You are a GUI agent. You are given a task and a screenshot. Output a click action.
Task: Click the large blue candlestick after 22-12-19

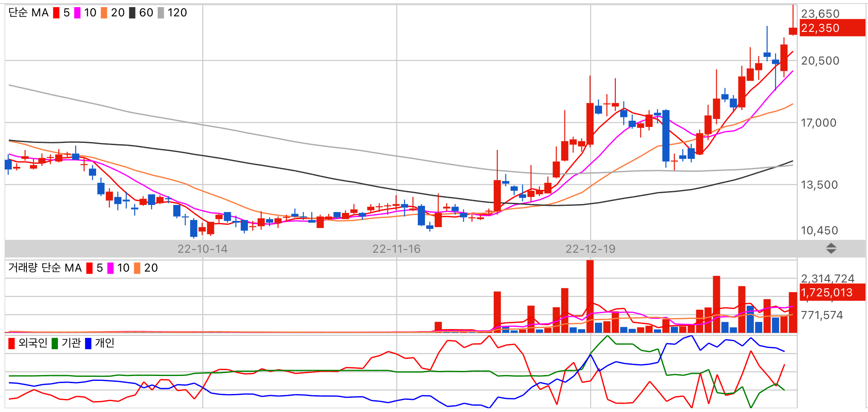[x=666, y=136]
